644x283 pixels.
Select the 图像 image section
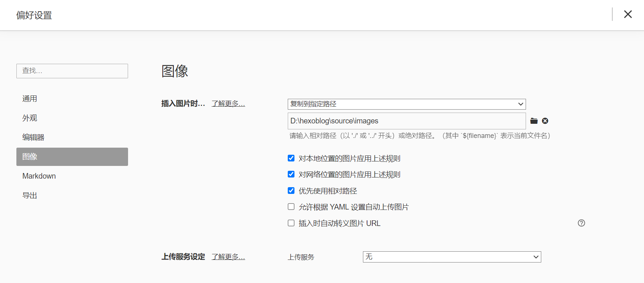click(72, 157)
